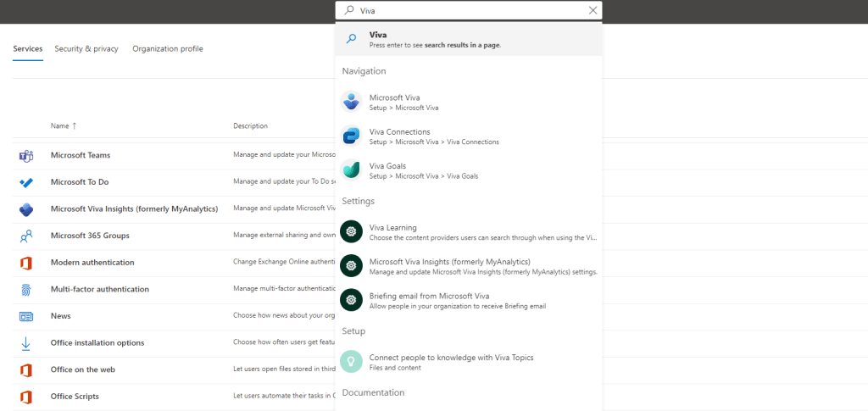Viewport: 868px width, 411px height.
Task: Click the Viva Connections icon in search results
Action: (351, 136)
